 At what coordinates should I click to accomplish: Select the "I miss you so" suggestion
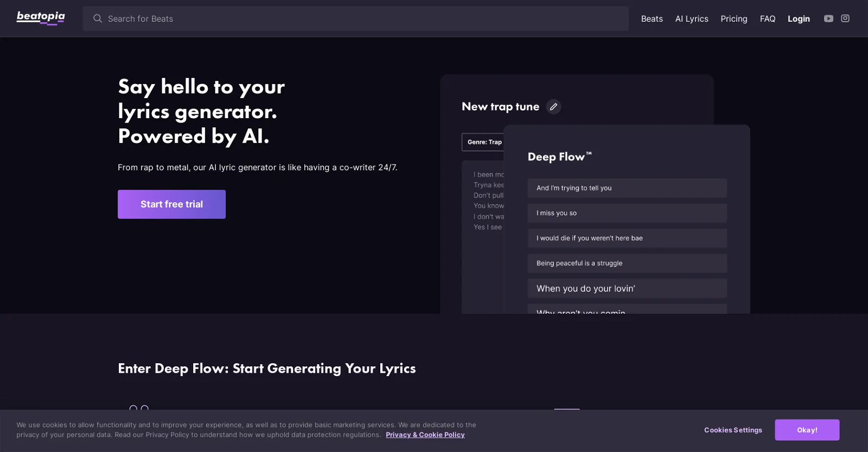[x=627, y=213]
